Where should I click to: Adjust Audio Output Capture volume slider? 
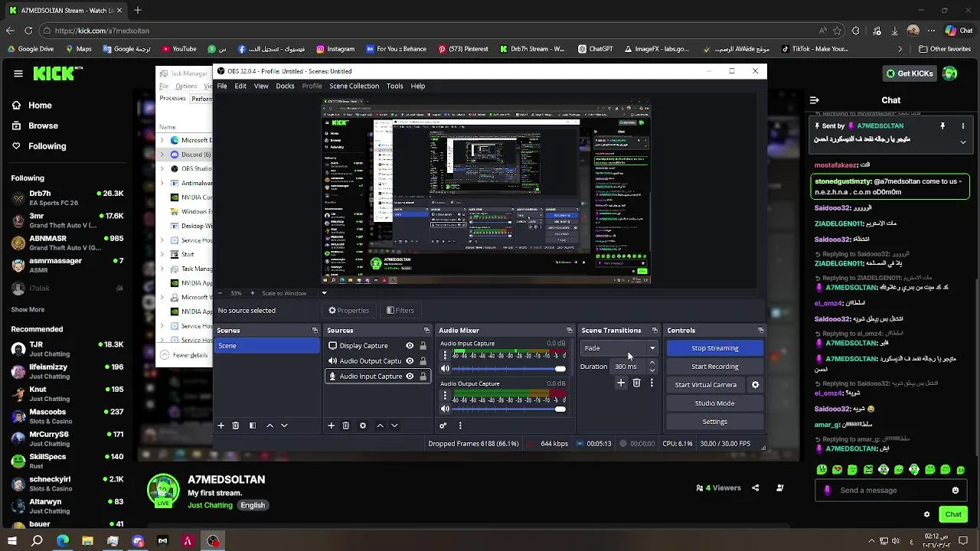[x=509, y=409]
